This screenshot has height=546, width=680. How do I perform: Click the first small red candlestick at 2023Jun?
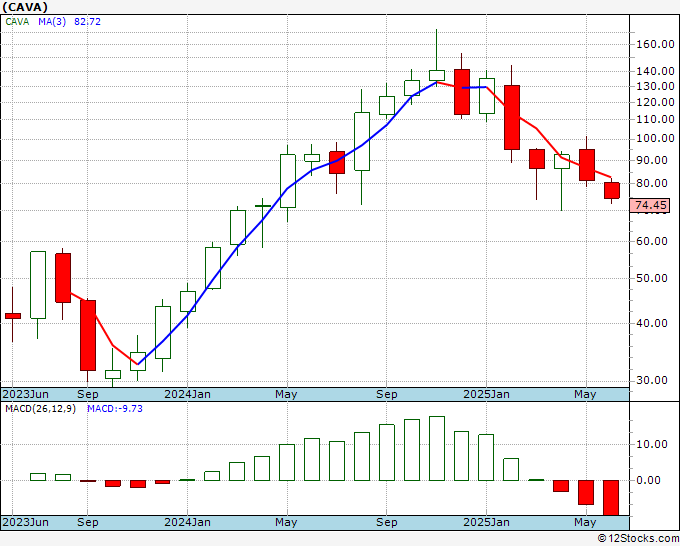pyautogui.click(x=13, y=316)
